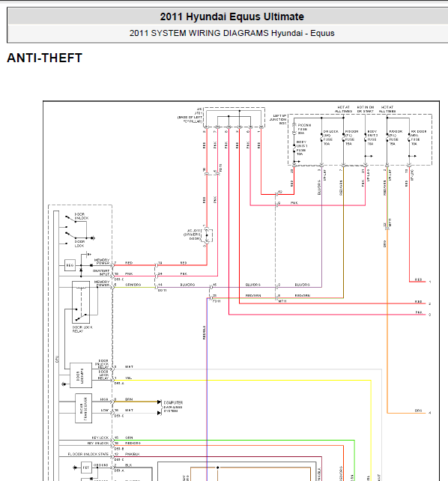Click the 2011 Hyundai Equus Ultimate title
The image size is (448, 481).
tap(231, 16)
